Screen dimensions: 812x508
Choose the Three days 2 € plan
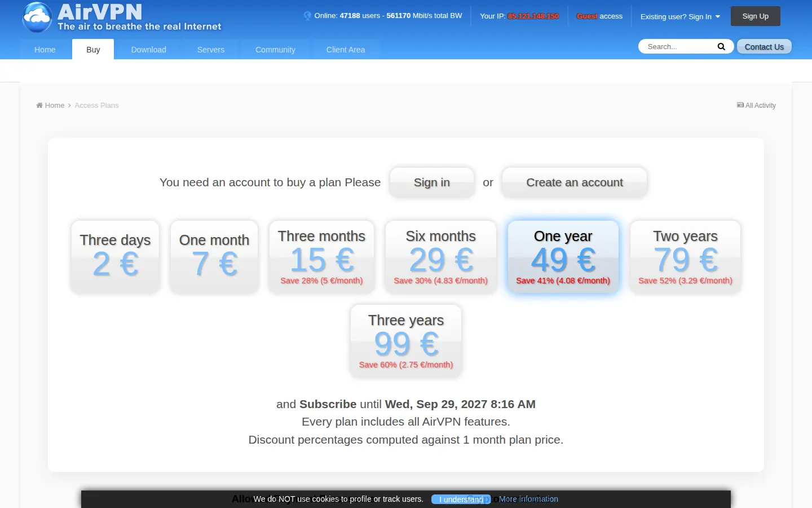click(x=115, y=257)
